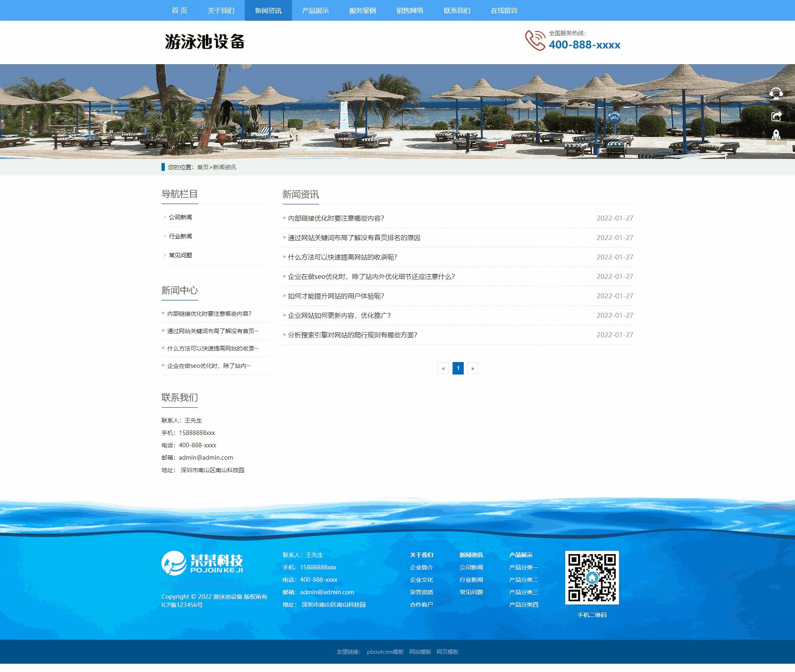The image size is (795, 672).
Task: Open footer link 产品分类三
Action: (x=523, y=592)
